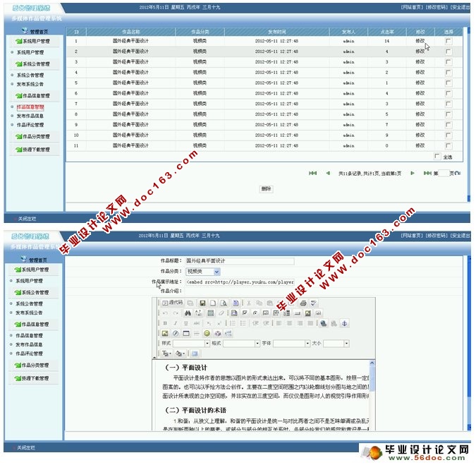Click 系统用户管理 header in list-page sidebar
476x465 pixels.
tap(33, 41)
